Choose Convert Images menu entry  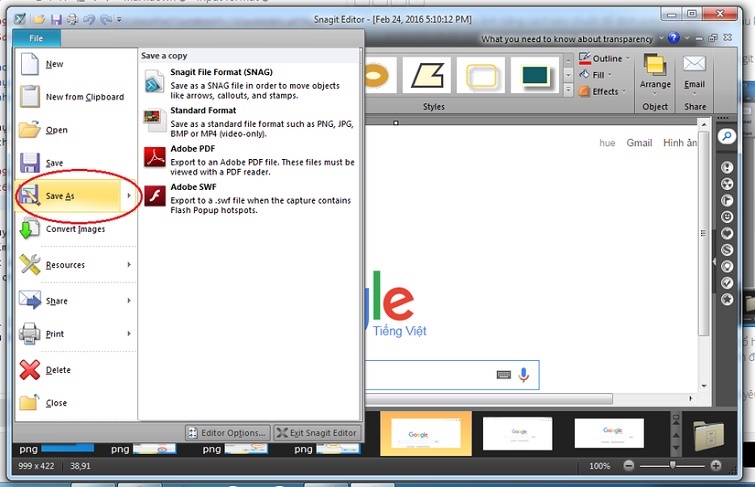tap(75, 229)
